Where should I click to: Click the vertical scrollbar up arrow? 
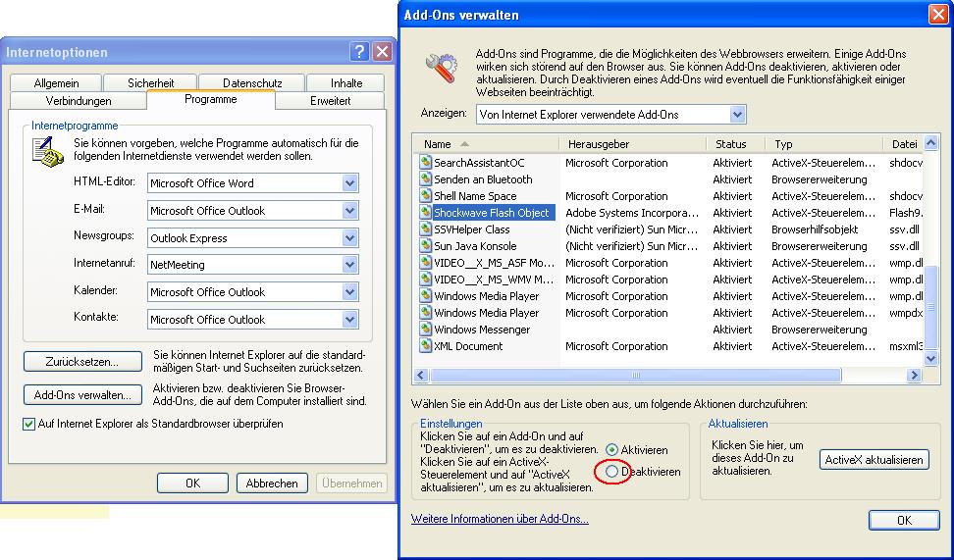930,143
